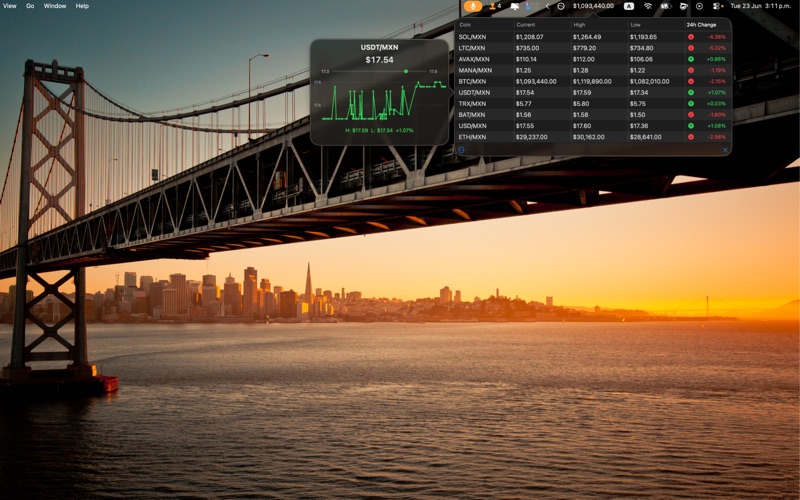Click the green up indicator for USDT/MXN

(691, 92)
